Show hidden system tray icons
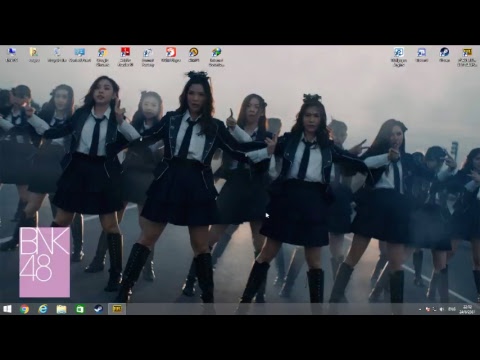This screenshot has height=360, width=480. click(420, 310)
